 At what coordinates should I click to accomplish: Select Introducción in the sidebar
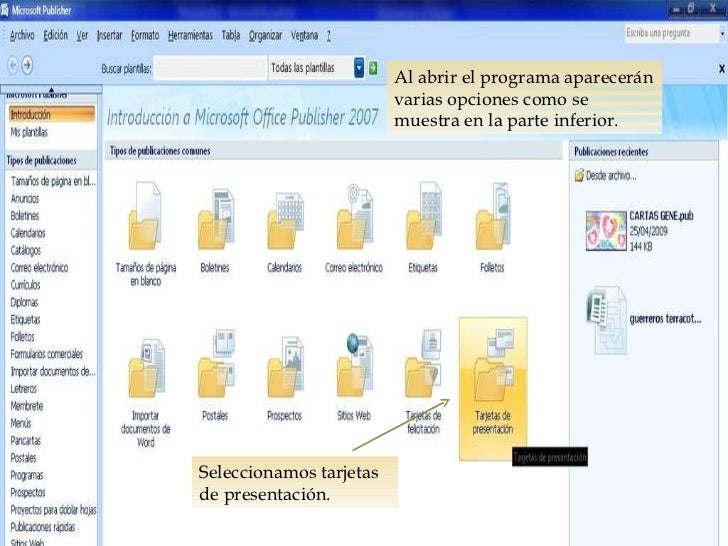(52, 114)
